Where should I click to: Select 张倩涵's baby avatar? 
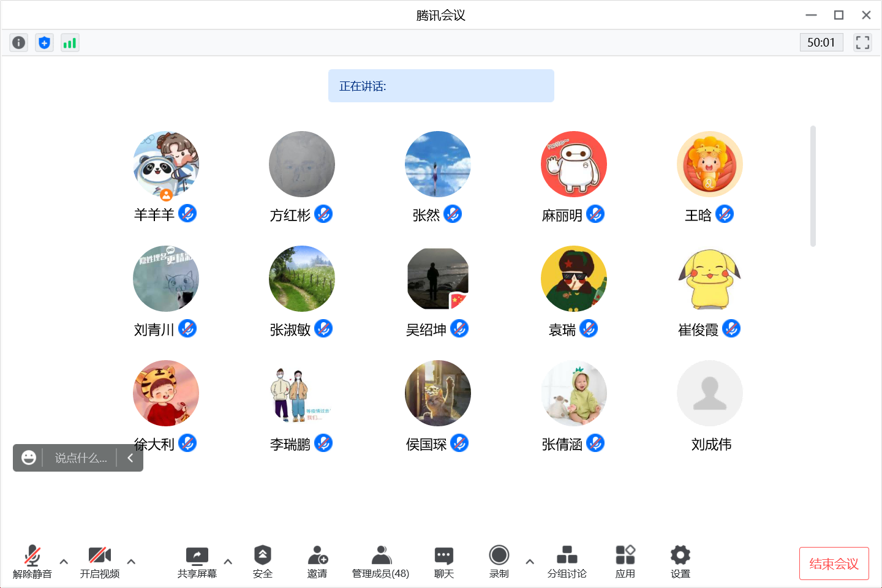pyautogui.click(x=574, y=393)
